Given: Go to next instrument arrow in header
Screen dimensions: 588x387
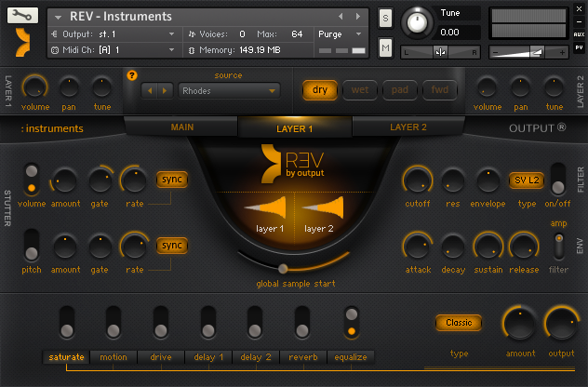Looking at the screenshot, I should (358, 16).
